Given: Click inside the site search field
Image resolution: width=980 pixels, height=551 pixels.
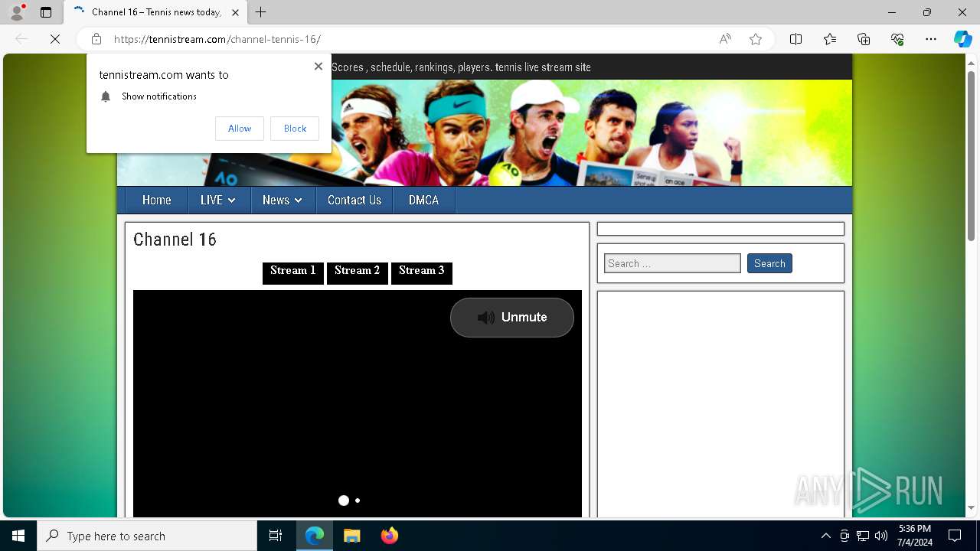Looking at the screenshot, I should coord(672,263).
